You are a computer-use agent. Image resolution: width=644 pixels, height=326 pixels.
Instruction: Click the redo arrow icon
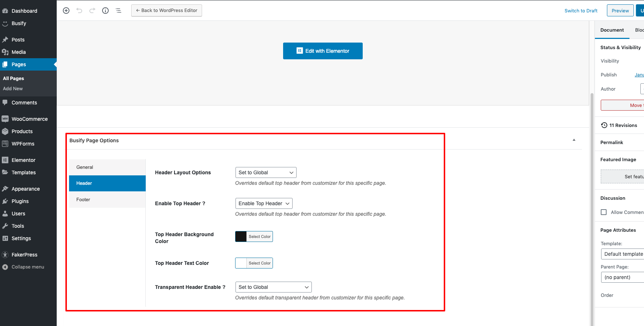(x=92, y=11)
